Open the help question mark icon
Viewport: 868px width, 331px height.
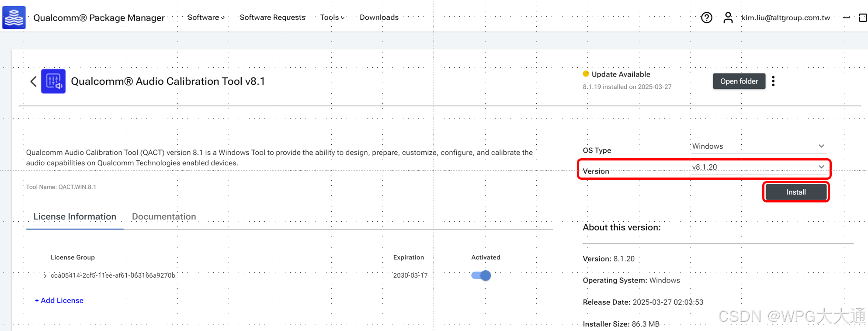[x=706, y=17]
